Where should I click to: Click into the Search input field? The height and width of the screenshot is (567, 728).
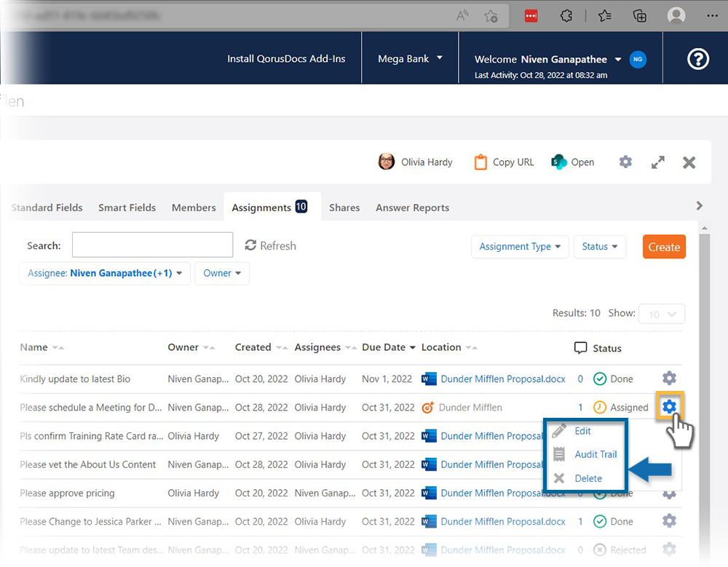click(152, 245)
